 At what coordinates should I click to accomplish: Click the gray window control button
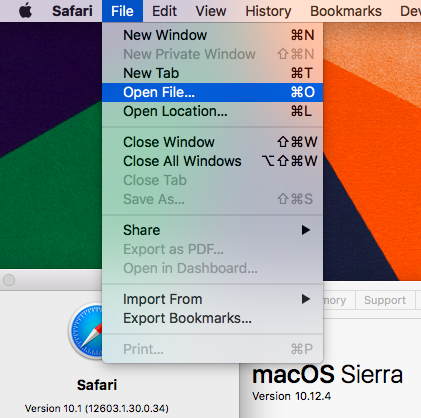click(9, 280)
